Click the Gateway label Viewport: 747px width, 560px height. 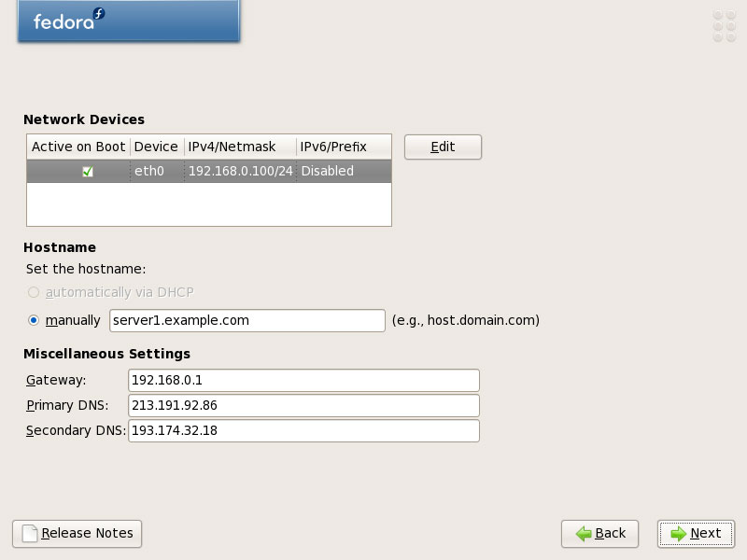point(56,380)
